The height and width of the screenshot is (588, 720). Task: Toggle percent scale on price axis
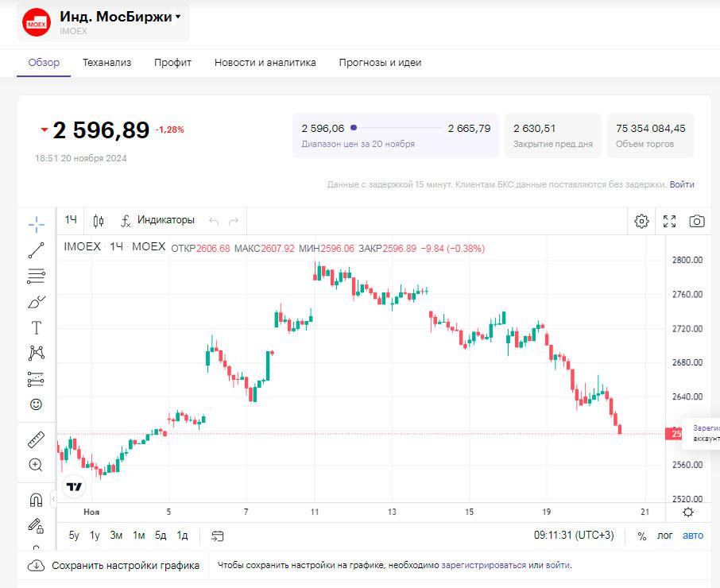pos(642,536)
